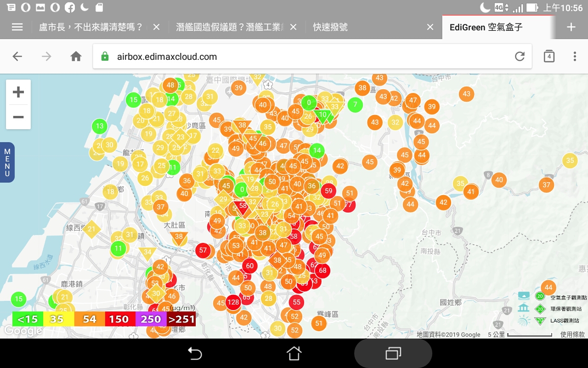Close the 潛艦國造假議題 tab
The height and width of the screenshot is (368, 588).
click(x=294, y=27)
